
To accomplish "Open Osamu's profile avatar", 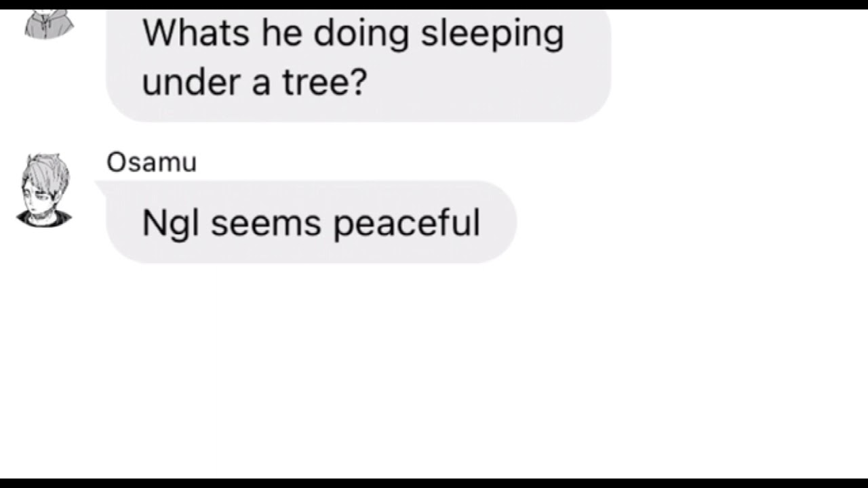I will coord(44,190).
